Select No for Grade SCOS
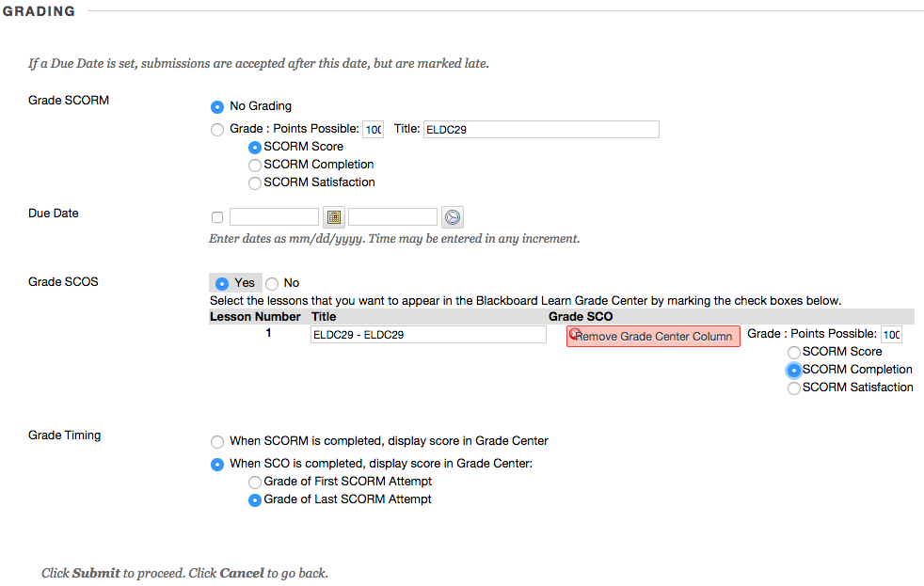 (x=272, y=283)
